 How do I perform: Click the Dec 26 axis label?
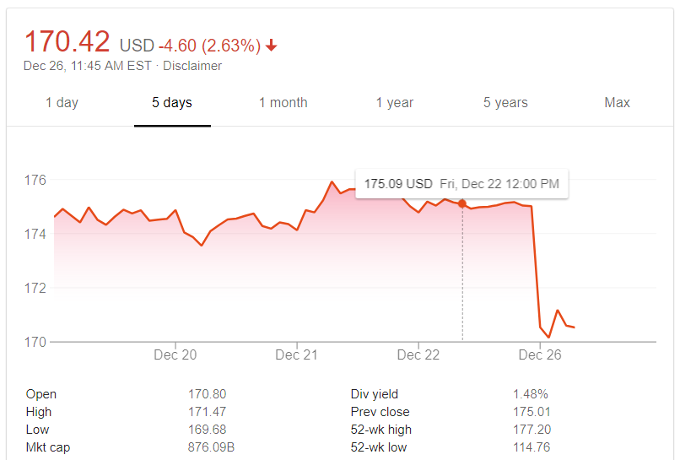click(538, 355)
